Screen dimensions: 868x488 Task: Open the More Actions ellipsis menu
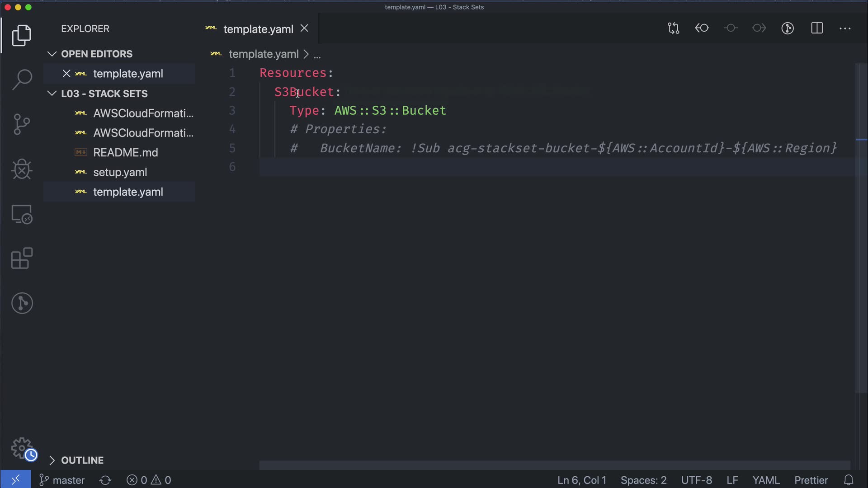point(844,28)
